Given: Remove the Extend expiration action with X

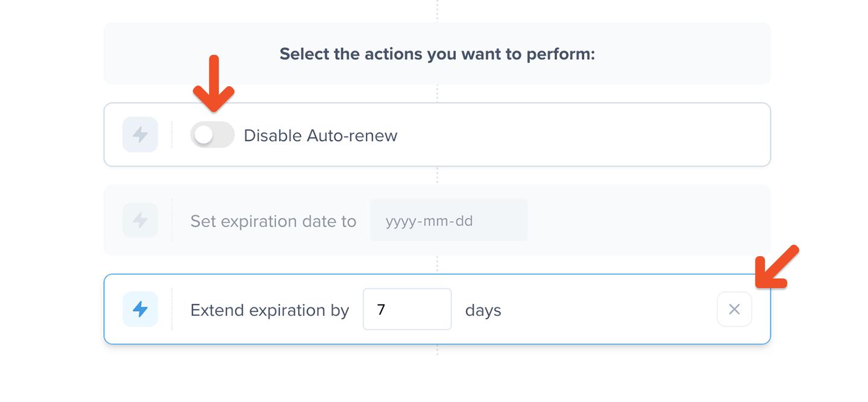Looking at the screenshot, I should tap(734, 309).
